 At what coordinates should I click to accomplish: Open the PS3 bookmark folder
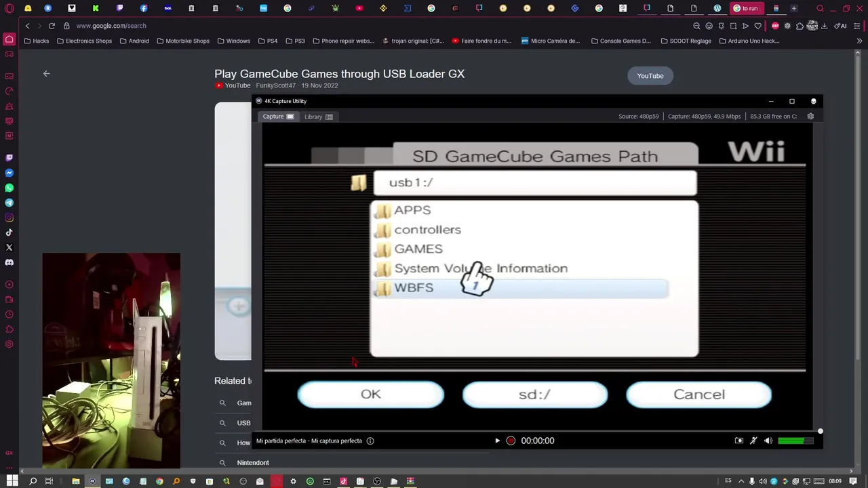tap(295, 41)
